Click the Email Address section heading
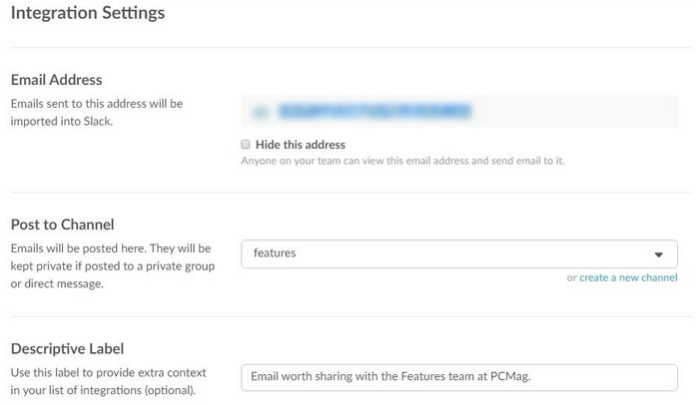Screen dimensions: 697x405 coord(56,80)
